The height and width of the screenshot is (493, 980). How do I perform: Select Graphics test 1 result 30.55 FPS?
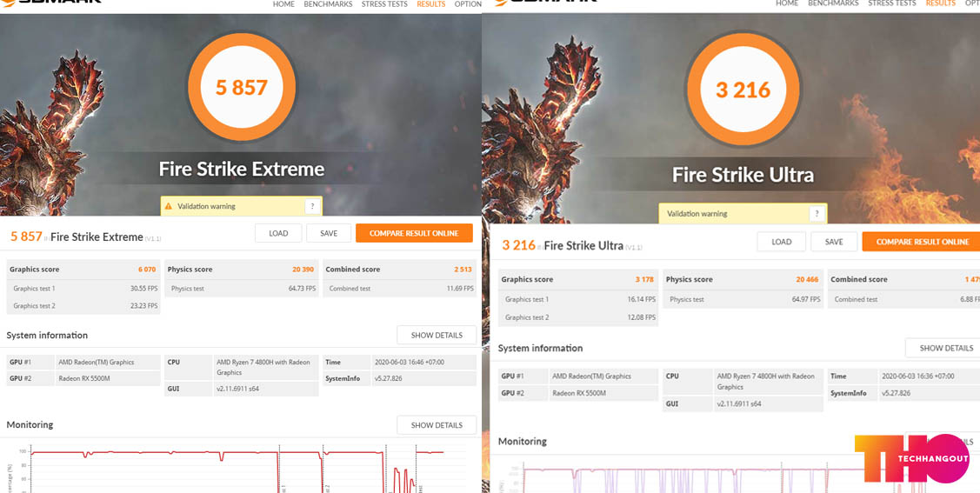143,288
